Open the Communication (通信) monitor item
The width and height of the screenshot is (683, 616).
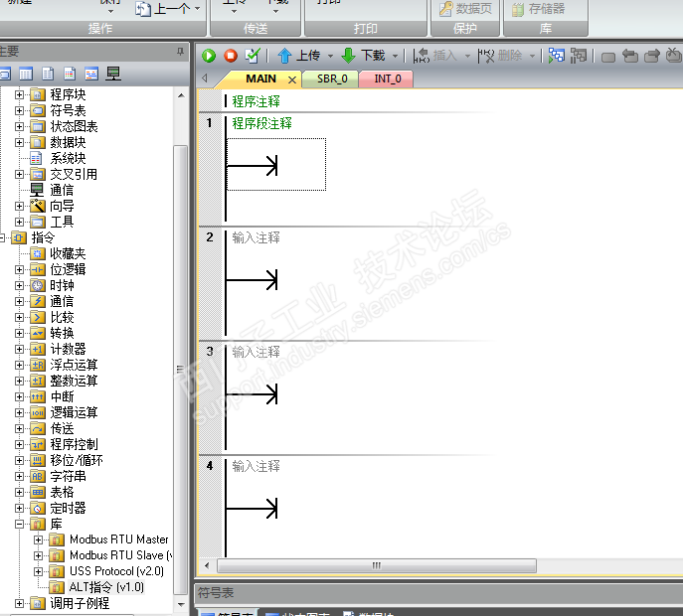click(62, 190)
